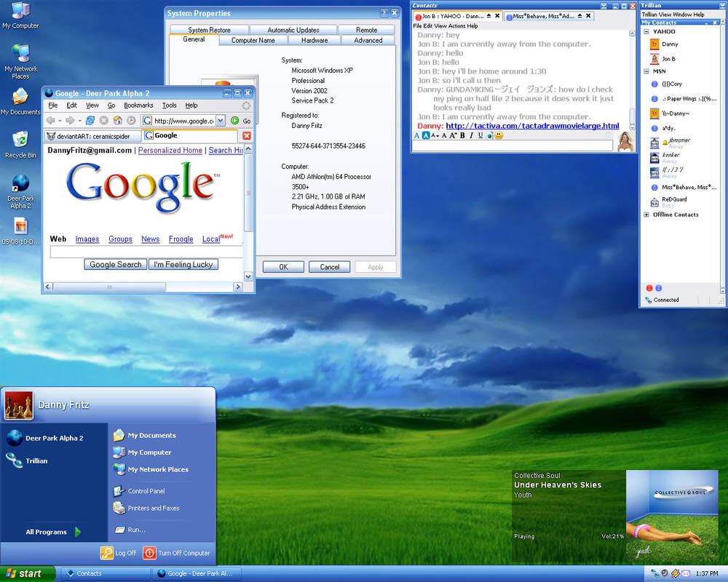Open the Recycle Bin desktop icon
Image resolution: width=728 pixels, height=582 pixels.
[x=20, y=145]
